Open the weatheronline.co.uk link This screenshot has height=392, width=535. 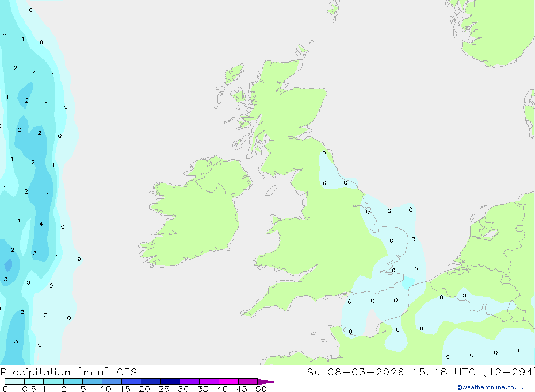[x=490, y=387]
